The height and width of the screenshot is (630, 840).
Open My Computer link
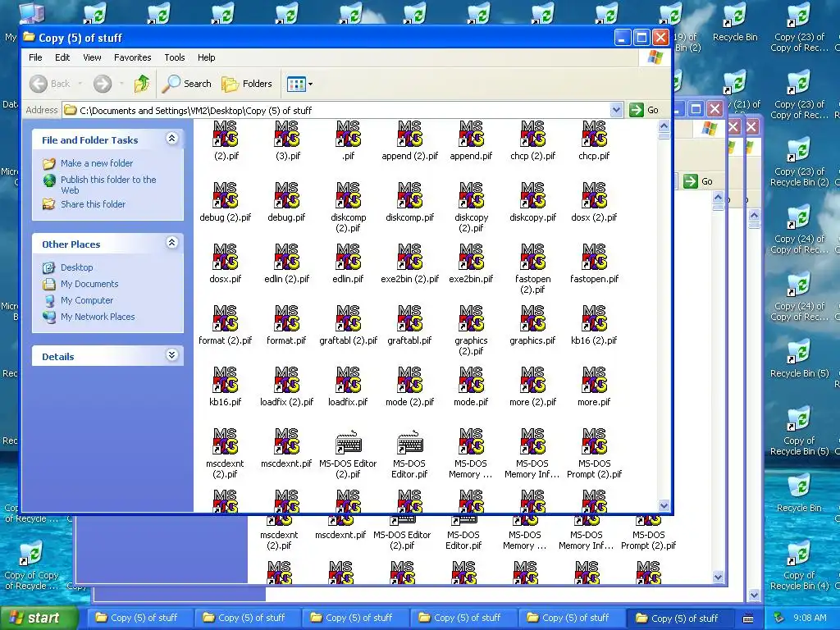point(87,300)
